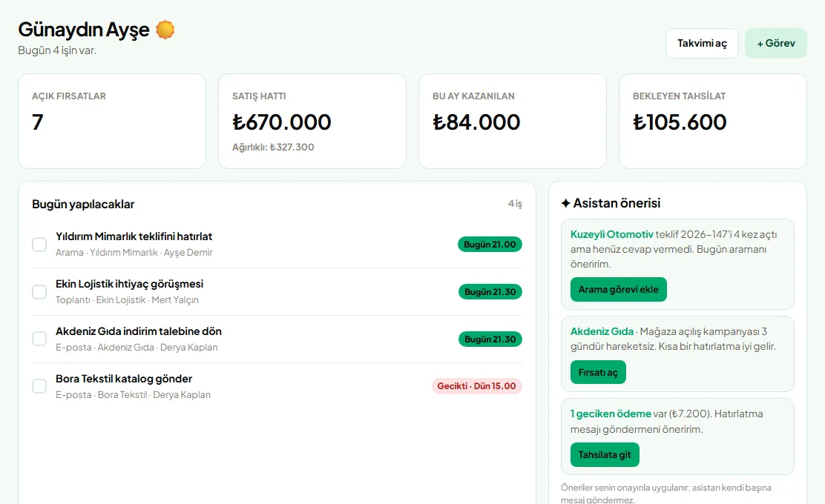Tick the Akdeniz Gıda indirim talebine dön checkbox

[39, 339]
